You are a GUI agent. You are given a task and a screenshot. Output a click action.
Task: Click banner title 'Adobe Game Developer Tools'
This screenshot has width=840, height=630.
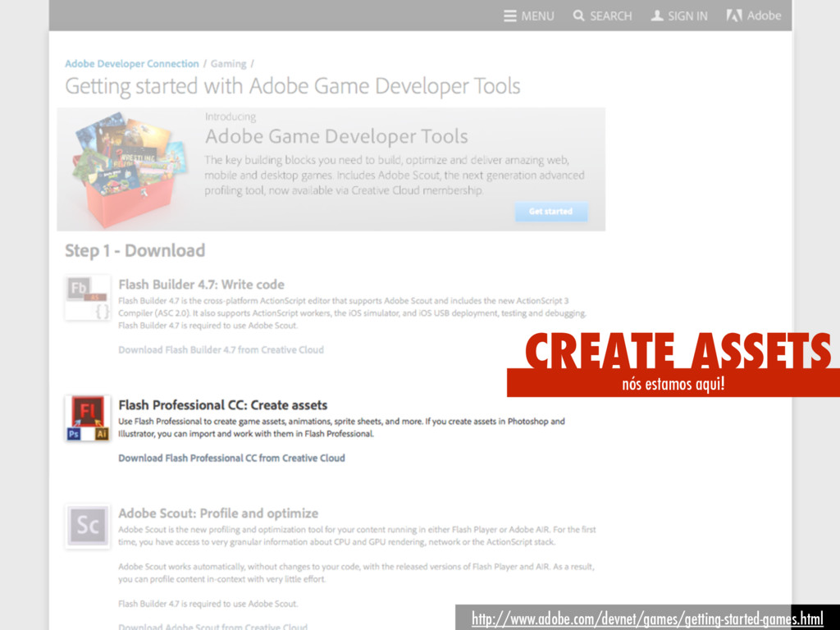click(336, 137)
